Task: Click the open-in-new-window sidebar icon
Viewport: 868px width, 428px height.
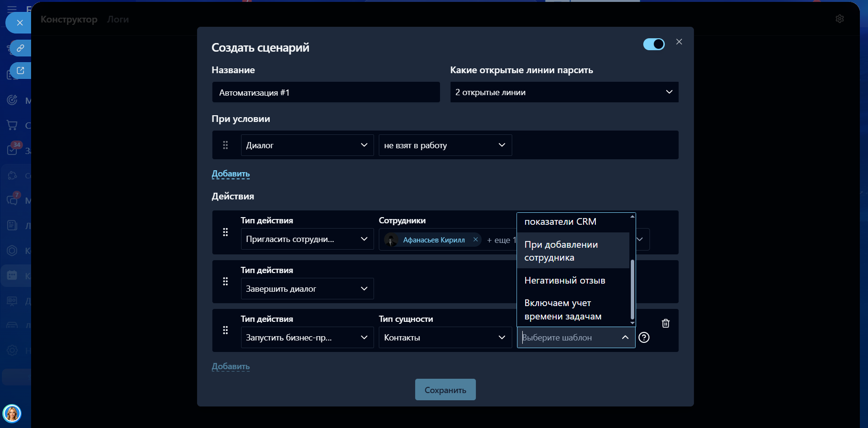Action: [21, 71]
